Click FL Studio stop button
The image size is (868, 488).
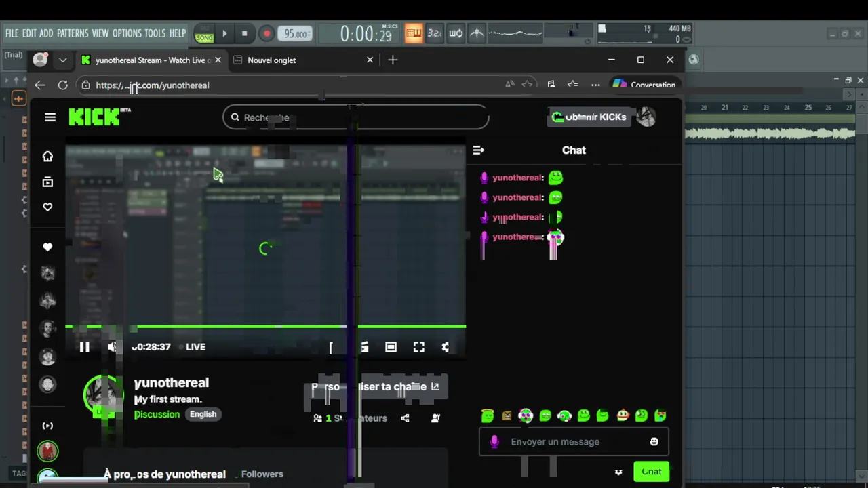click(x=244, y=33)
